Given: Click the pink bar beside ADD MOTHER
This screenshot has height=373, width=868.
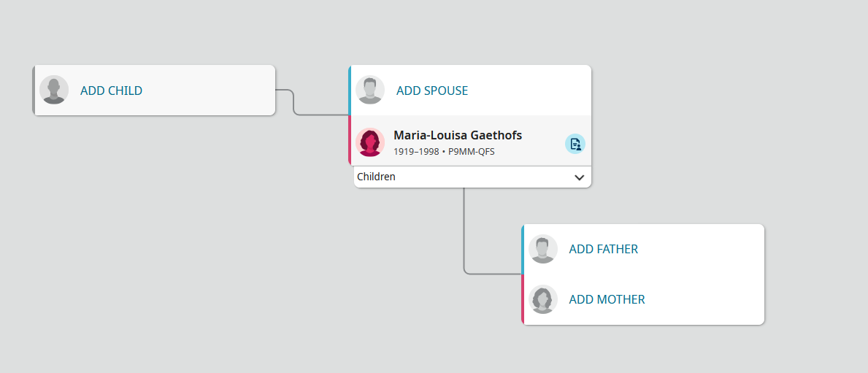Looking at the screenshot, I should [523, 299].
